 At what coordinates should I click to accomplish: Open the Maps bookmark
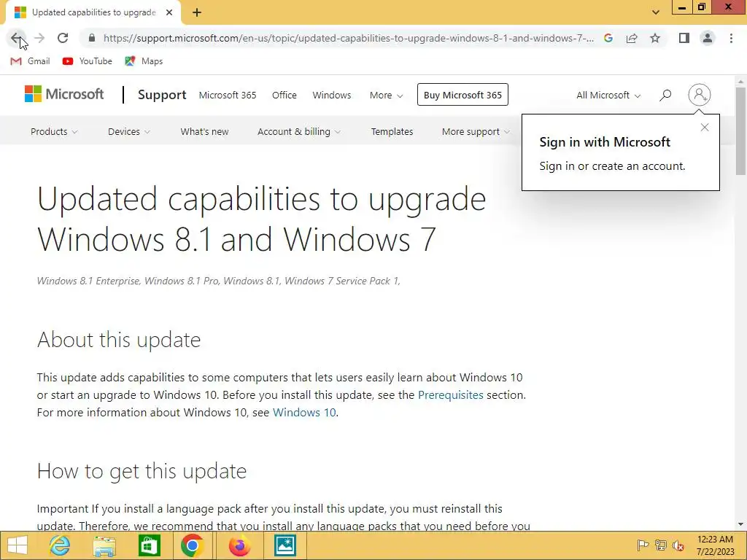[144, 61]
